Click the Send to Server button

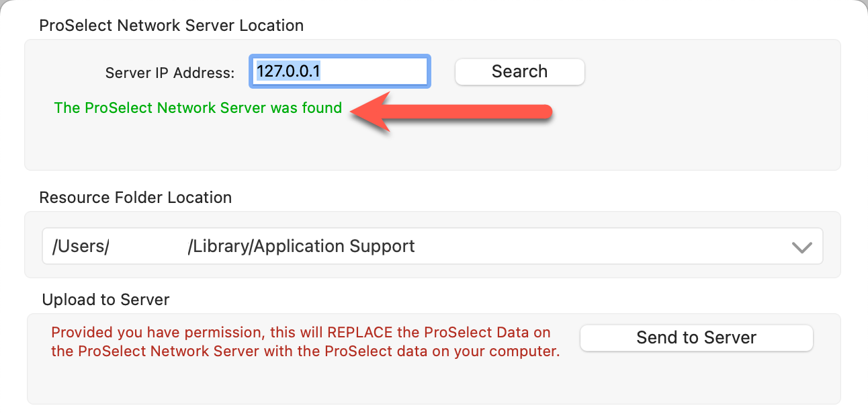(x=696, y=337)
